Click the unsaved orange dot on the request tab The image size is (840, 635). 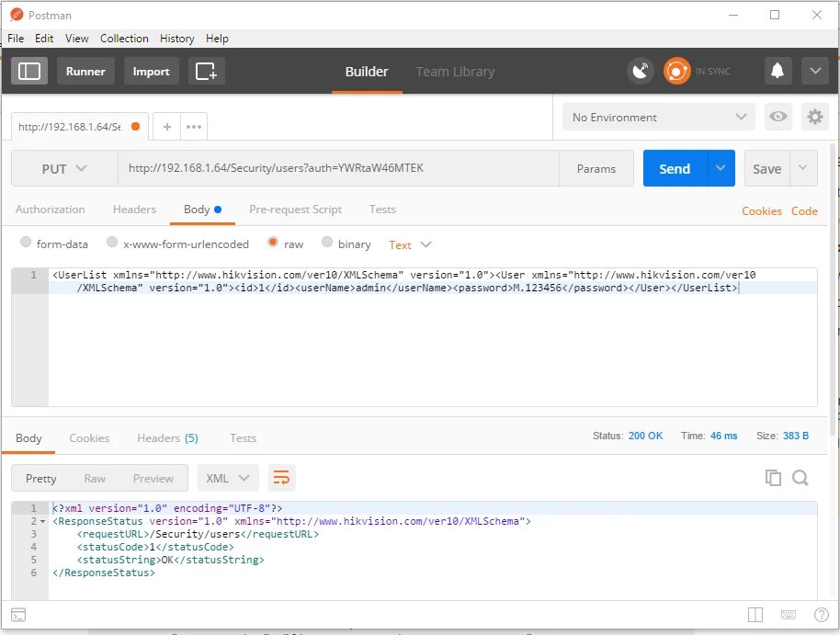pyautogui.click(x=135, y=127)
